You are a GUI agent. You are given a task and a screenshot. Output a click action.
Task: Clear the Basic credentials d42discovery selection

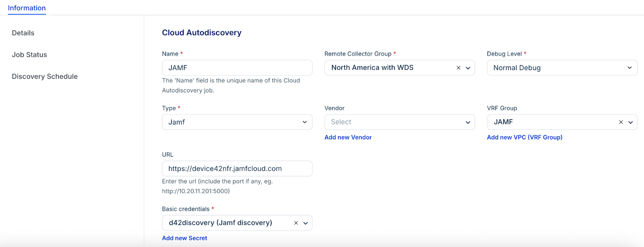(x=296, y=223)
